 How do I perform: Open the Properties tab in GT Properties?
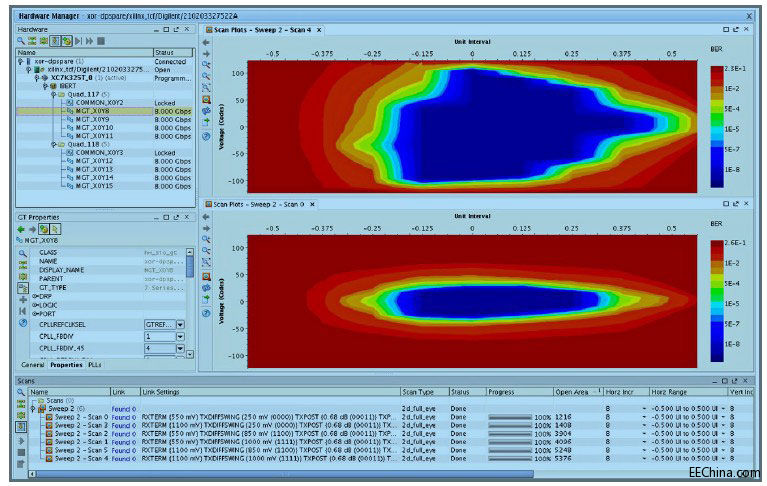(x=66, y=365)
